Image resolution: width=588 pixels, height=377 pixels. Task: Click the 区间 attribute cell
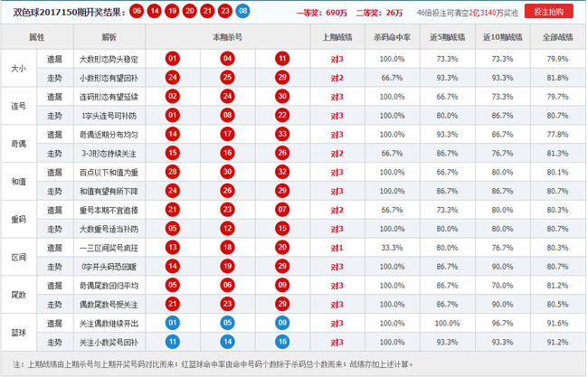[x=19, y=257]
